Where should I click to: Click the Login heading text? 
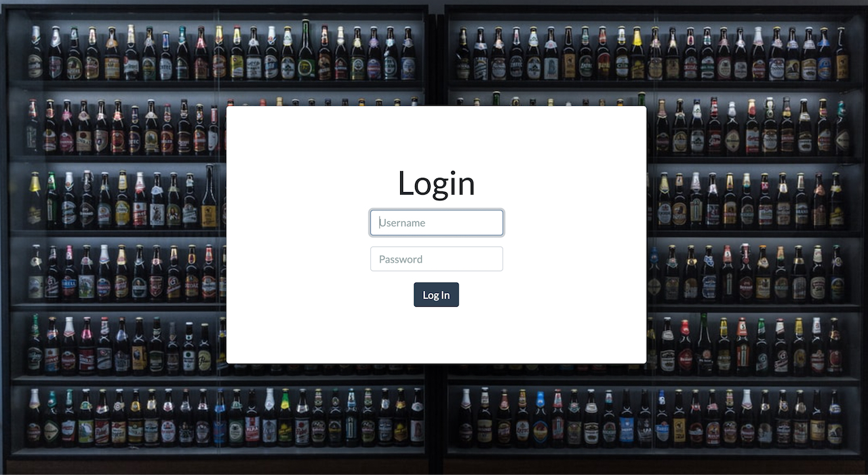point(436,183)
